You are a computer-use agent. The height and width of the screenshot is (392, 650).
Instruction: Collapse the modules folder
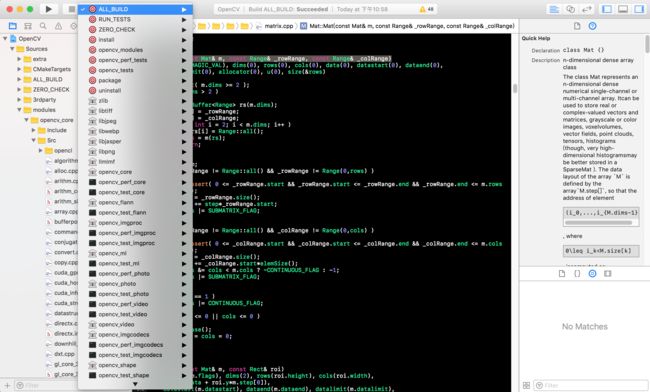[x=19, y=110]
